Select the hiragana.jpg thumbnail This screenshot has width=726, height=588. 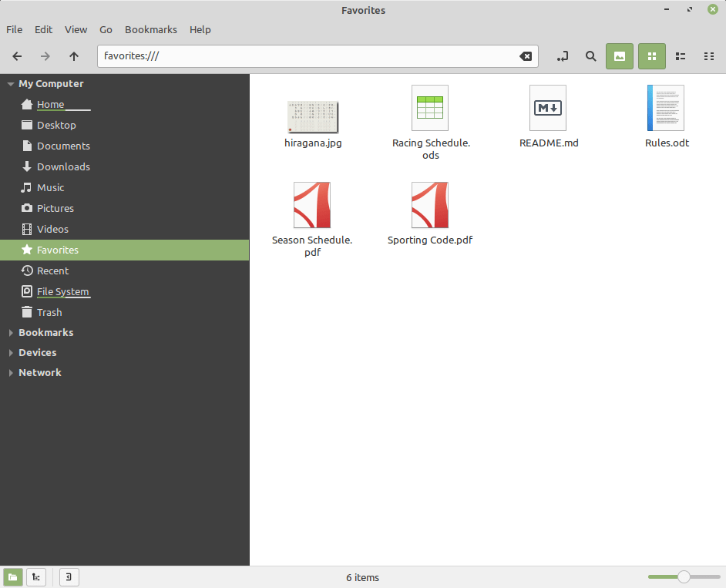[312, 116]
